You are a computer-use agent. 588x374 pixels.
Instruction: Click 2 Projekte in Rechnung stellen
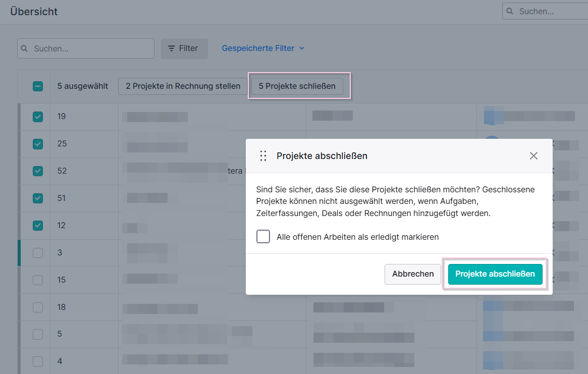(x=183, y=86)
